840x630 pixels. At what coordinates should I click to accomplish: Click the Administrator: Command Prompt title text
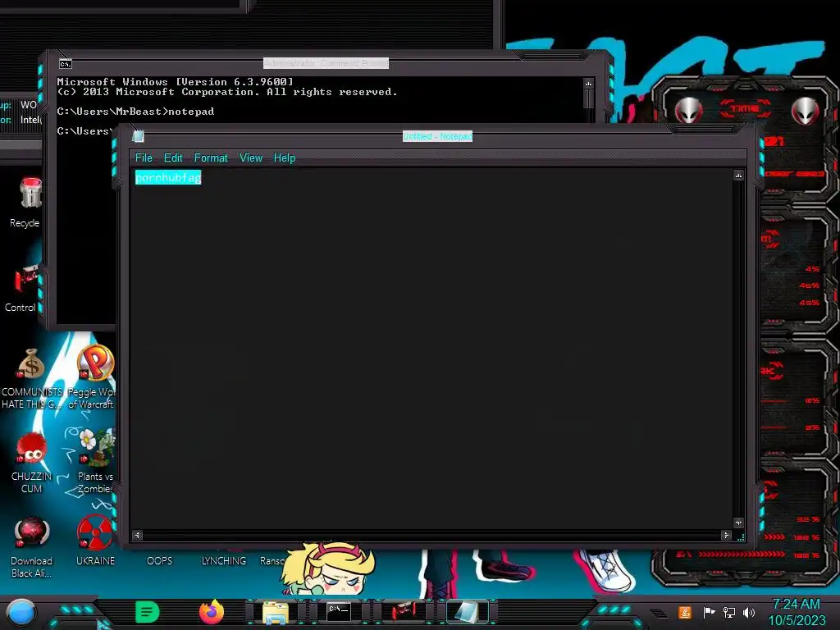tap(326, 63)
